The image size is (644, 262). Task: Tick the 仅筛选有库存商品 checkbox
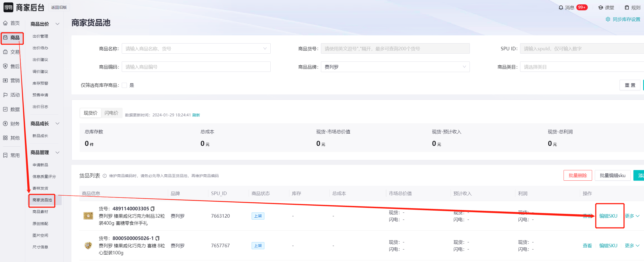pos(124,85)
